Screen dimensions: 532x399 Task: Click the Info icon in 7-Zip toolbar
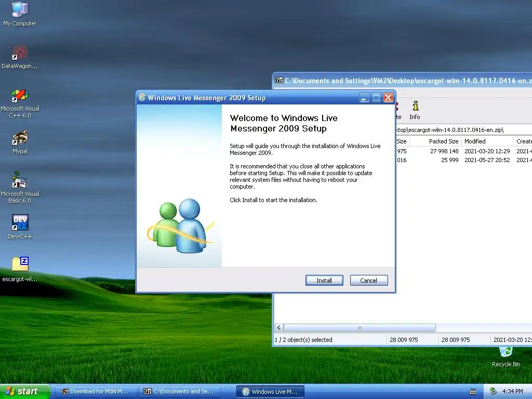pos(415,110)
